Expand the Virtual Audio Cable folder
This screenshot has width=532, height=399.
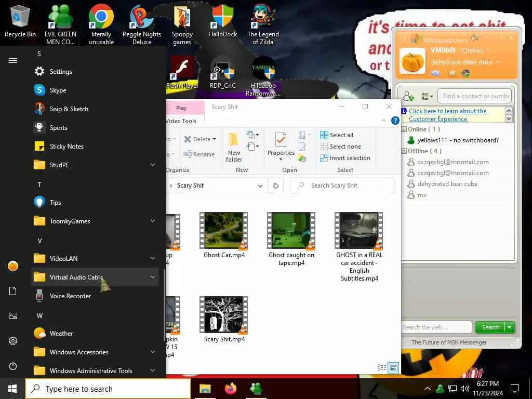click(153, 277)
